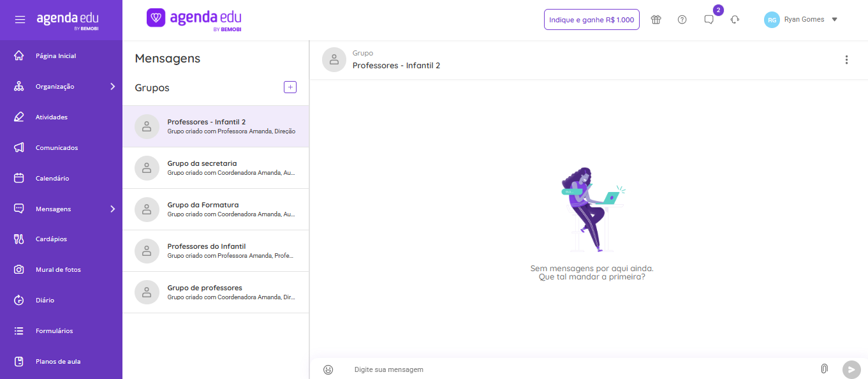Click the Calendário calendar icon
Viewport: 868px width, 379px height.
19,178
